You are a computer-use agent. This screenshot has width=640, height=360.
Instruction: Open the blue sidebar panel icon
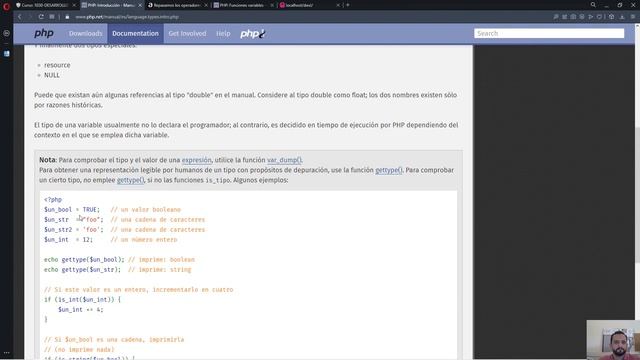(x=7, y=53)
